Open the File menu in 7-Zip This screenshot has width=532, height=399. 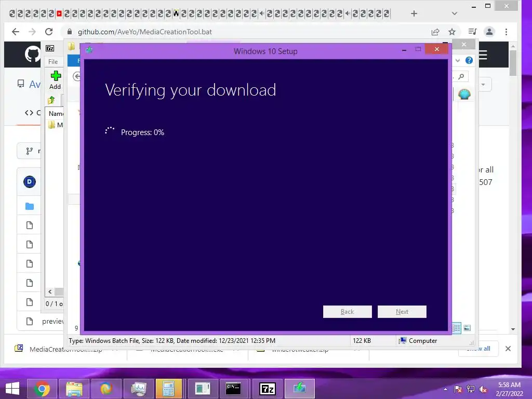pyautogui.click(x=53, y=61)
